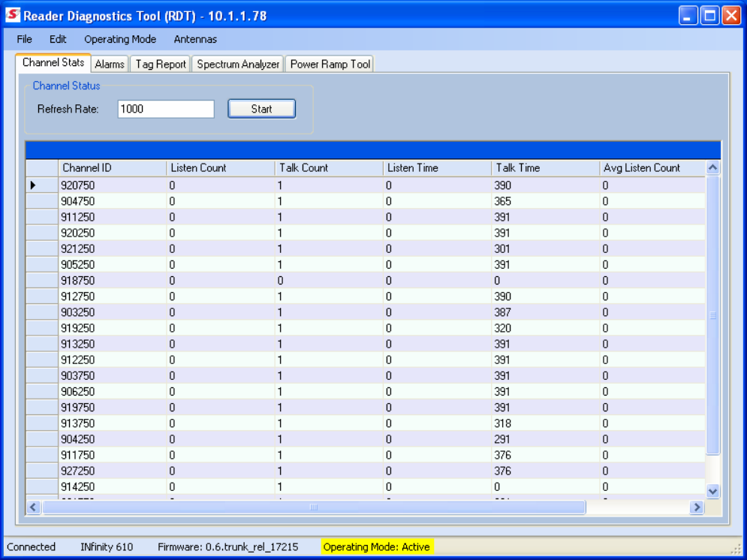The height and width of the screenshot is (560, 747).
Task: Click the RDT application icon in title bar
Action: tap(13, 15)
